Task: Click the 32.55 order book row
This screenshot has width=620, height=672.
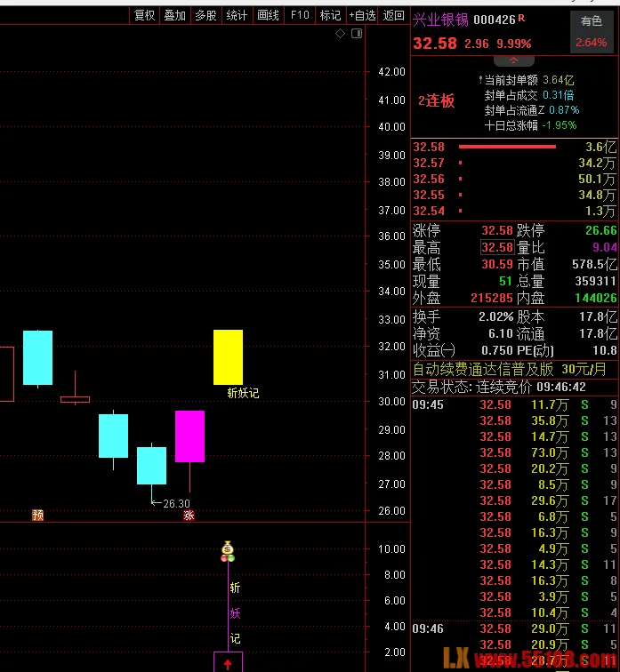Action: pyautogui.click(x=514, y=195)
